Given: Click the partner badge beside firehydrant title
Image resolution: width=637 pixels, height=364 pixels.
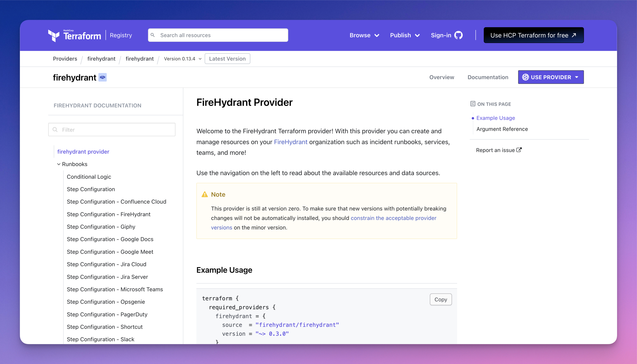Looking at the screenshot, I should pyautogui.click(x=103, y=77).
